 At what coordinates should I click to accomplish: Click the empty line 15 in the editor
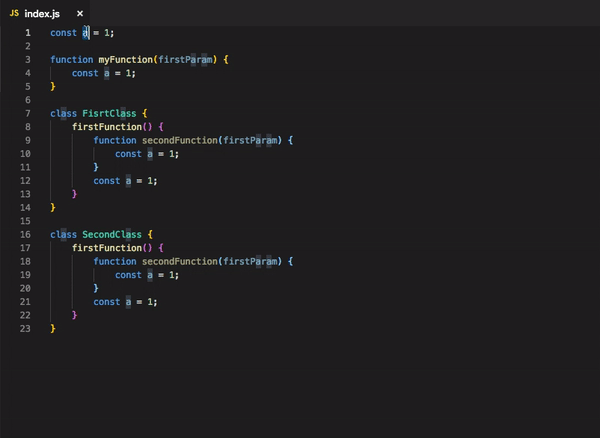(200, 221)
